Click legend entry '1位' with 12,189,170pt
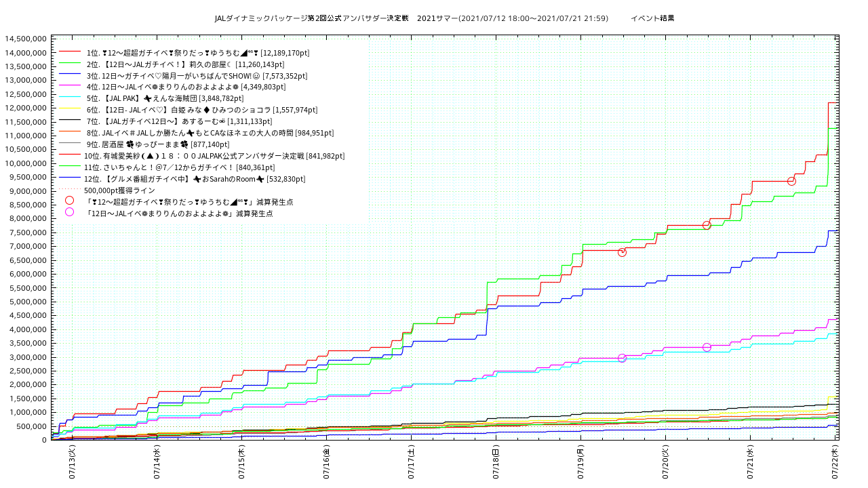 [197, 52]
